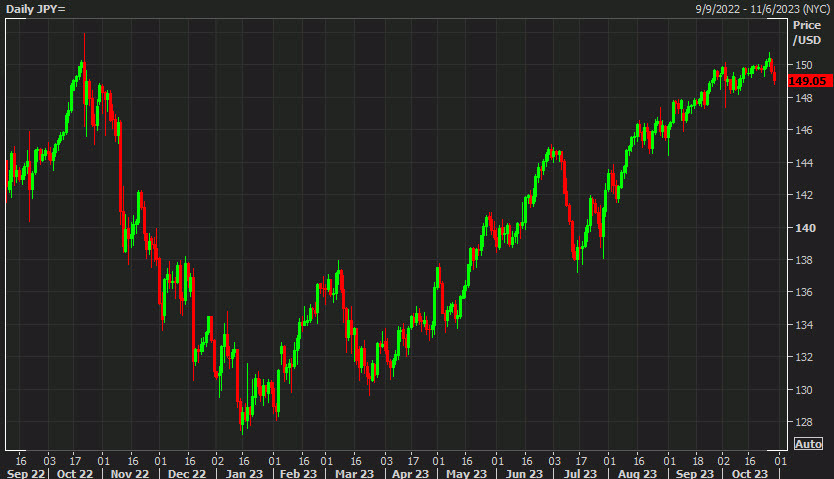Click the 146 price axis label
This screenshot has height=479, width=834.
[804, 130]
